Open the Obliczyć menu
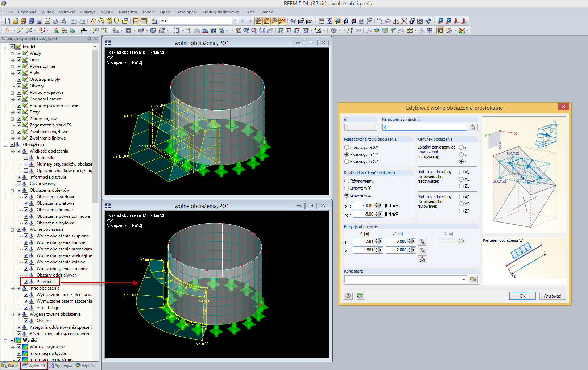The height and width of the screenshot is (370, 588). click(x=88, y=12)
